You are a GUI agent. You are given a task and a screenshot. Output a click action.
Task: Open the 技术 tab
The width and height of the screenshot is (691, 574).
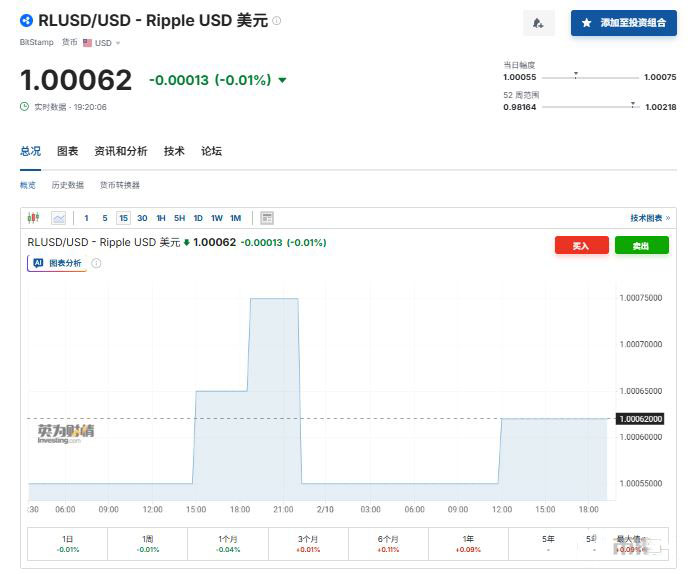(x=174, y=151)
